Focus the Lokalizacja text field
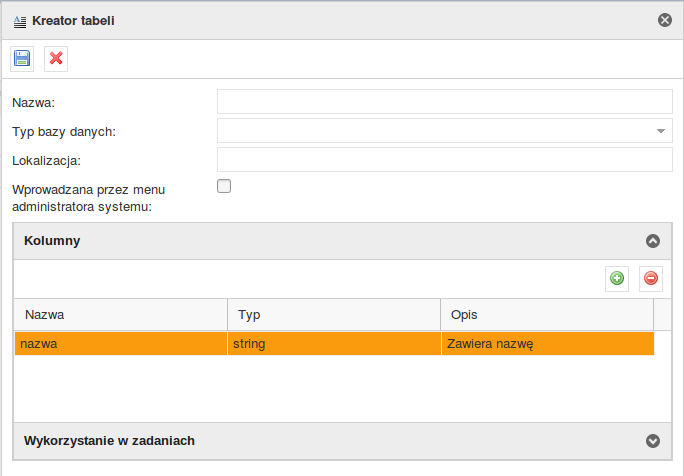The height and width of the screenshot is (476, 684). 445,160
